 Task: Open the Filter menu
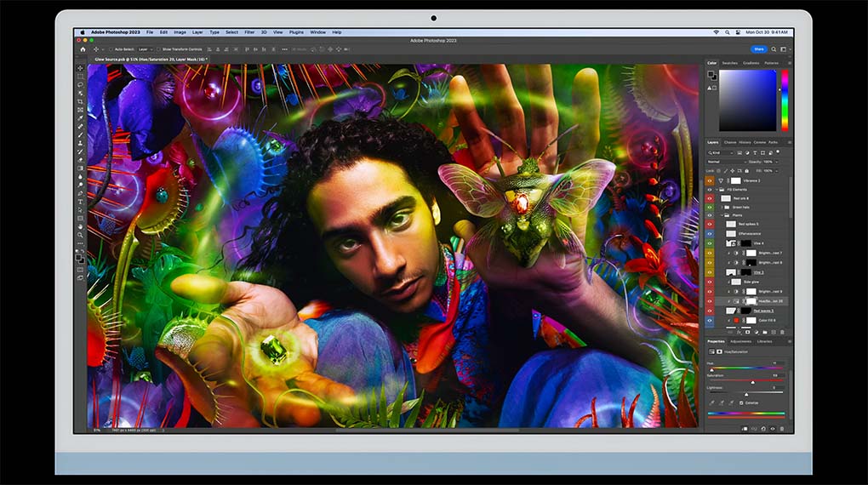tap(249, 32)
